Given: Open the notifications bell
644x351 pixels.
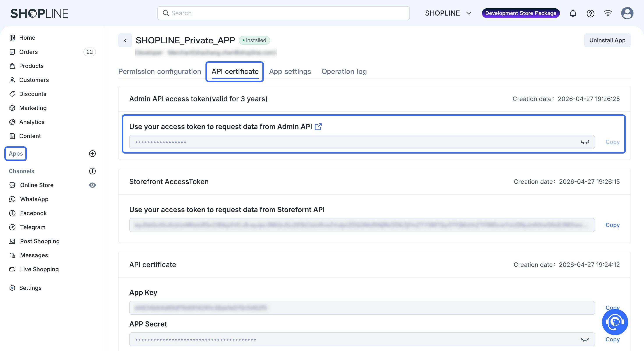Looking at the screenshot, I should 573,13.
